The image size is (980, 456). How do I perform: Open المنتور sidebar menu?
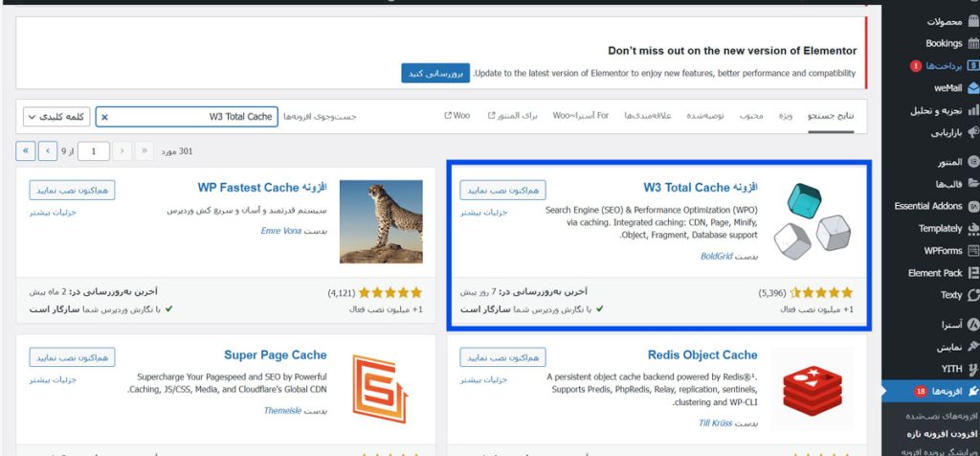click(949, 162)
